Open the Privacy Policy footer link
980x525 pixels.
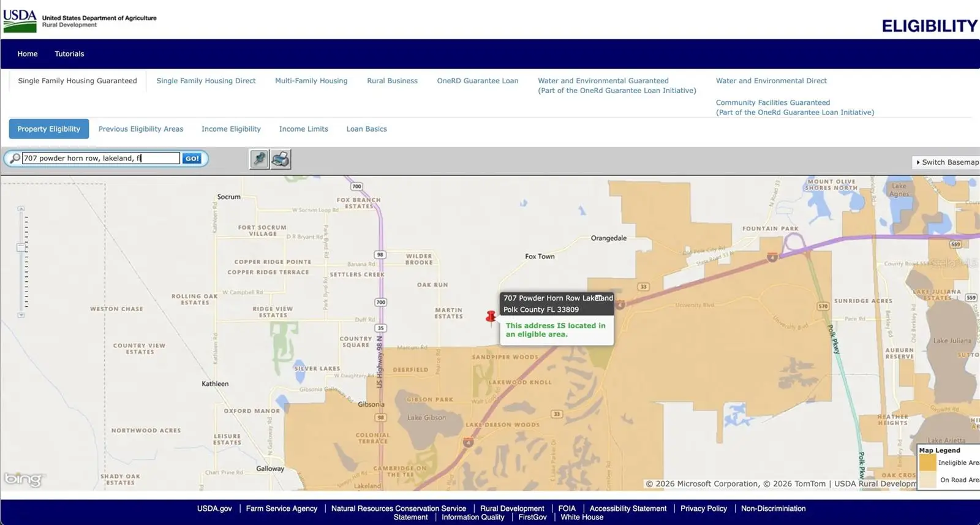[704, 508]
